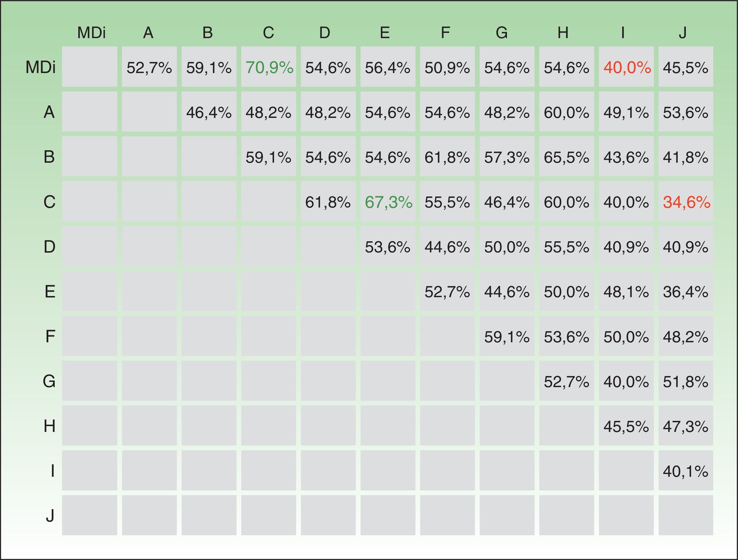
Task: Select column header E at top
Action: tap(385, 33)
